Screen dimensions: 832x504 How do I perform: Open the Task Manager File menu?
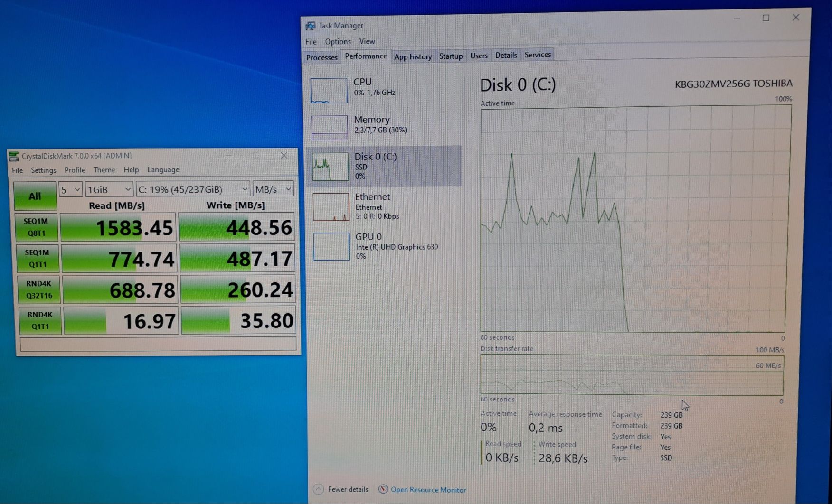(x=311, y=42)
